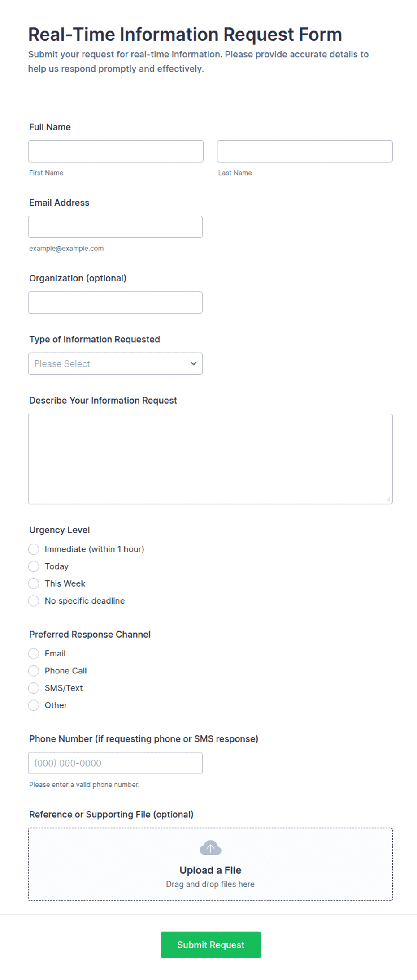Screen dimensions: 417x980
Task: Click Upload a File drop area
Action: [x=210, y=864]
